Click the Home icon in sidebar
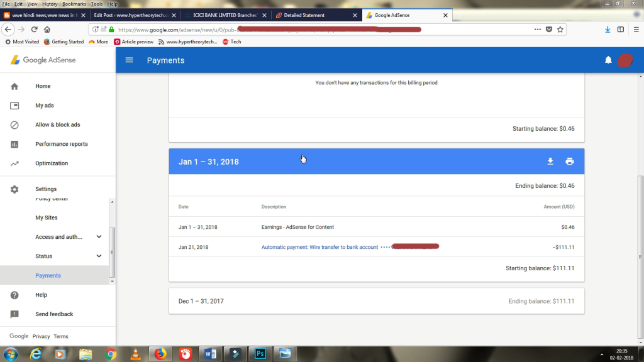Screen dimensions: 644x362 [14, 86]
